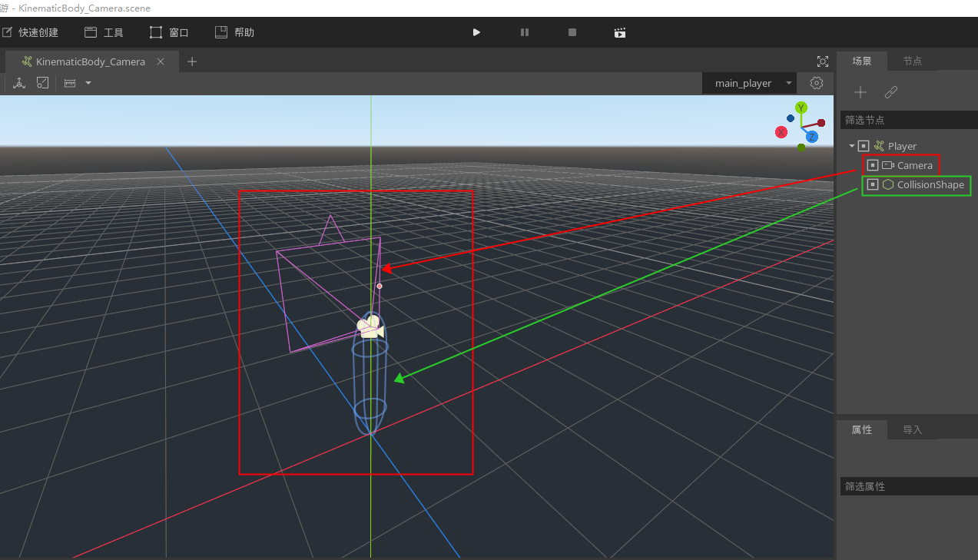Click the CollisionShape hexagon icon

[x=888, y=184]
